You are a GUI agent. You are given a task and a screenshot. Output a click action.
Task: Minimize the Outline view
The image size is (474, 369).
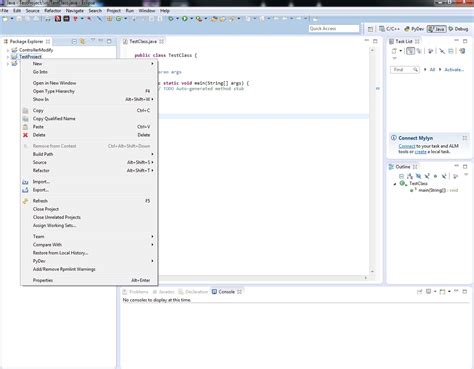click(x=456, y=166)
